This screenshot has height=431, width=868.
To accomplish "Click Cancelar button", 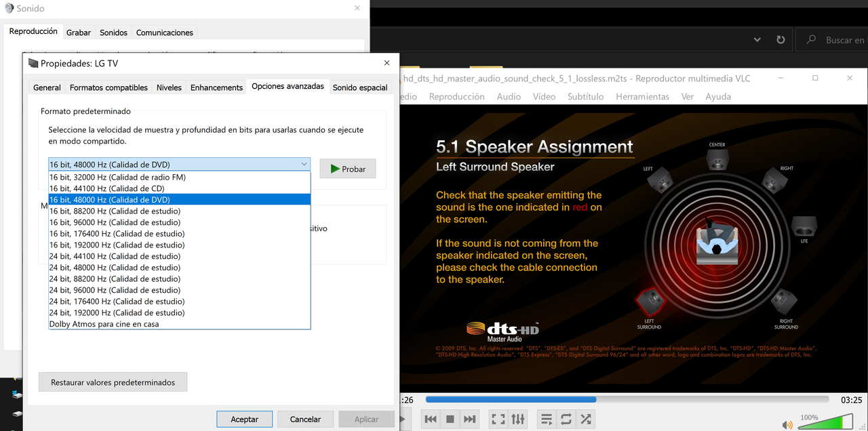I will point(305,419).
